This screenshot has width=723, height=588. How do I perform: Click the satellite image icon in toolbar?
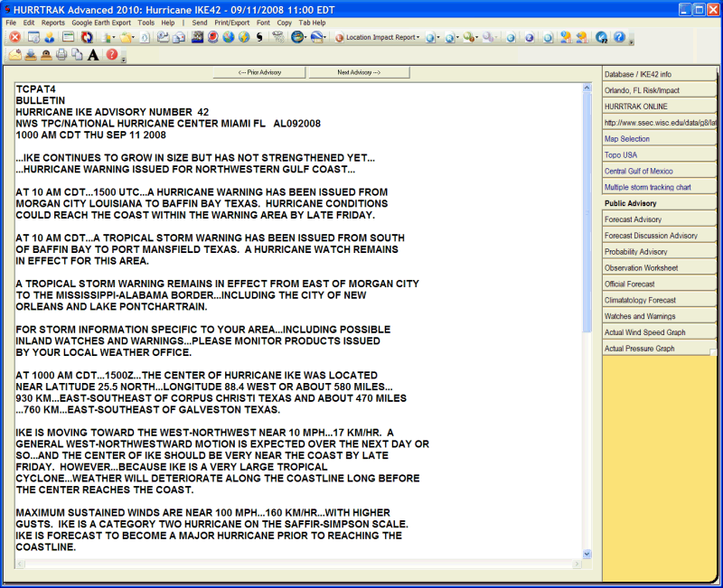(197, 38)
